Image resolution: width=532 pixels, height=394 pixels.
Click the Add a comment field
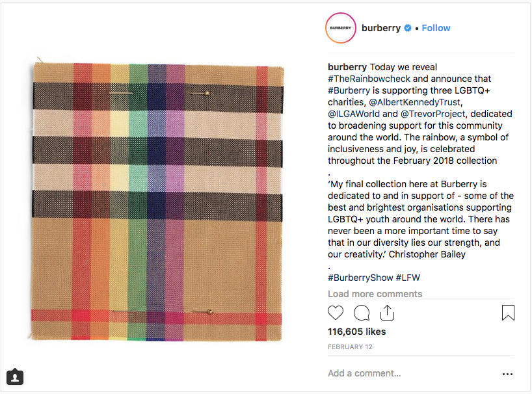(x=364, y=374)
